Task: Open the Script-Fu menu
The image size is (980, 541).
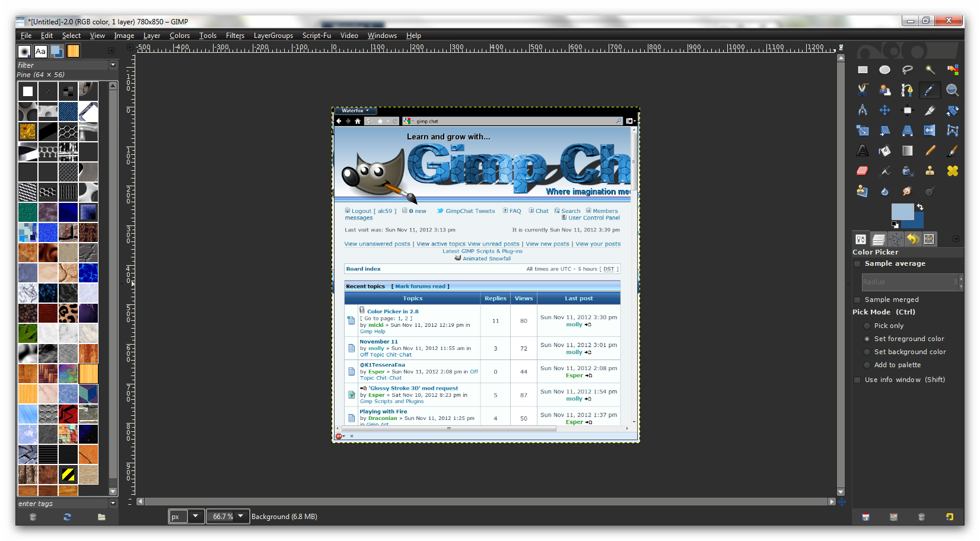Action: (317, 36)
